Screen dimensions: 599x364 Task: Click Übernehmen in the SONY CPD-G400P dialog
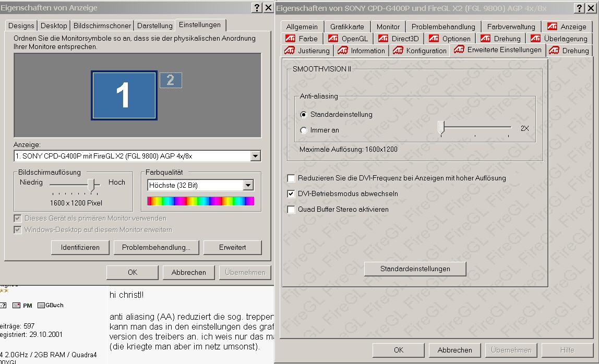511,350
